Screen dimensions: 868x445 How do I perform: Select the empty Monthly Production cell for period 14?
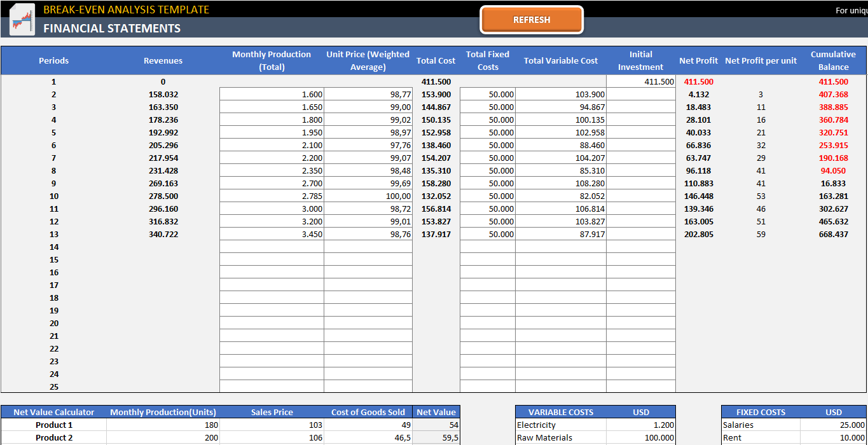(272, 247)
